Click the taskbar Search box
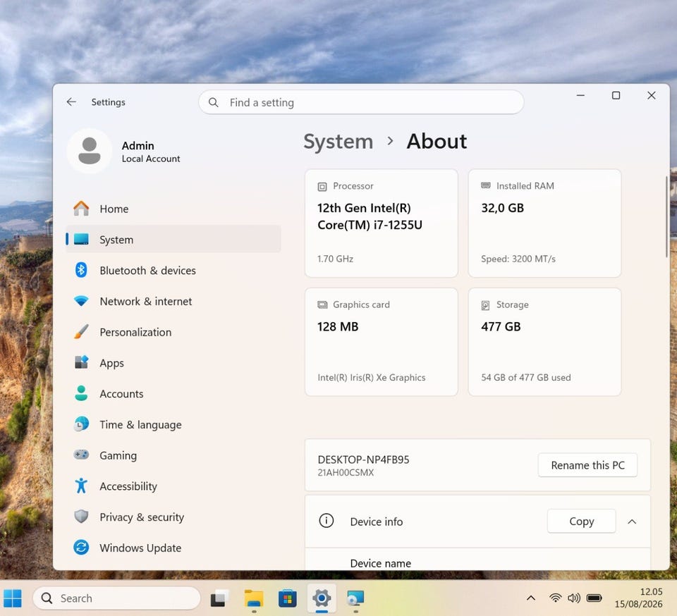Screen dimensions: 677x616 (116, 598)
